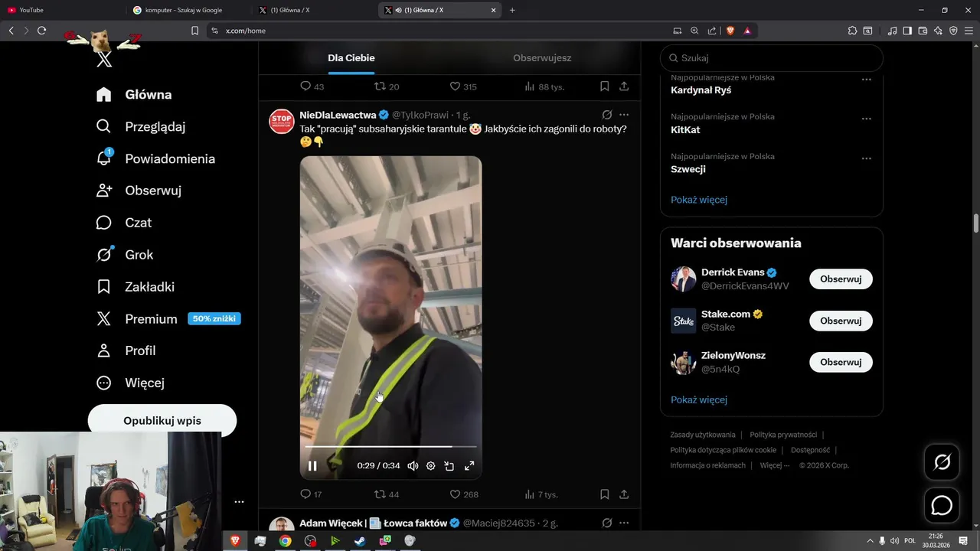Bookmark the upper post with 88 tys. views
The height and width of the screenshot is (551, 980).
tap(604, 86)
